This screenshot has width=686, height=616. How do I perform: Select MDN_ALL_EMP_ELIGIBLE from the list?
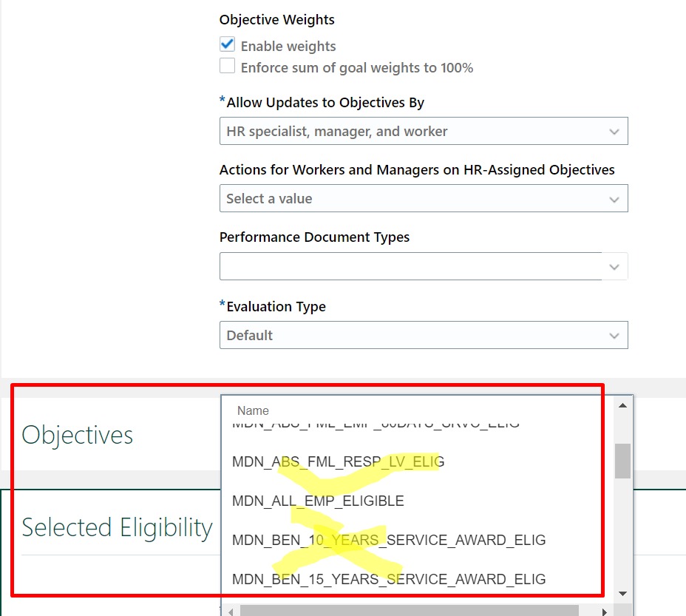click(x=319, y=501)
